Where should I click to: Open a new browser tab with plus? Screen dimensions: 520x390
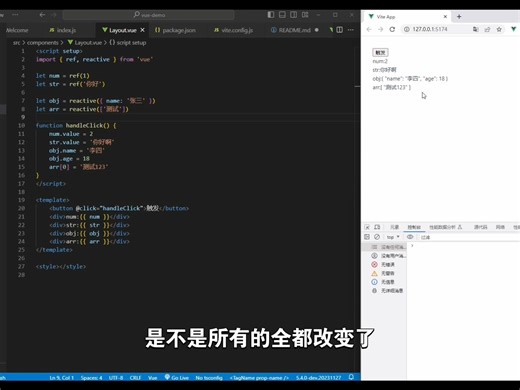click(459, 16)
